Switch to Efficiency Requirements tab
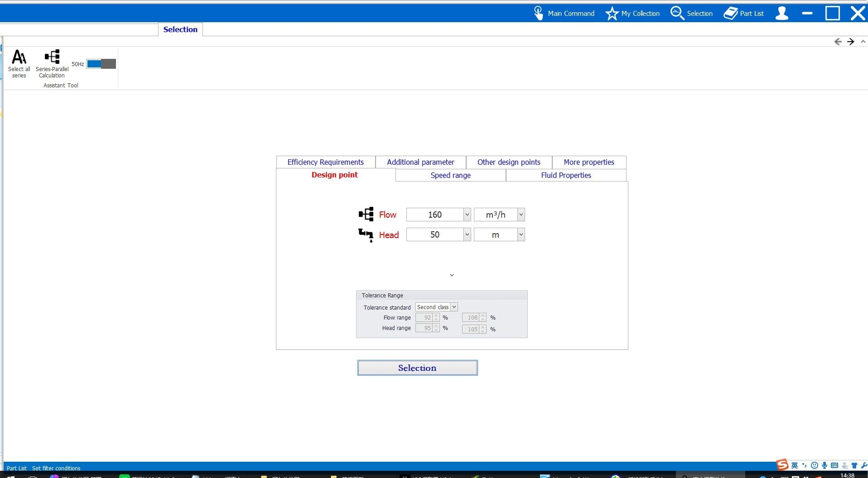 325,162
